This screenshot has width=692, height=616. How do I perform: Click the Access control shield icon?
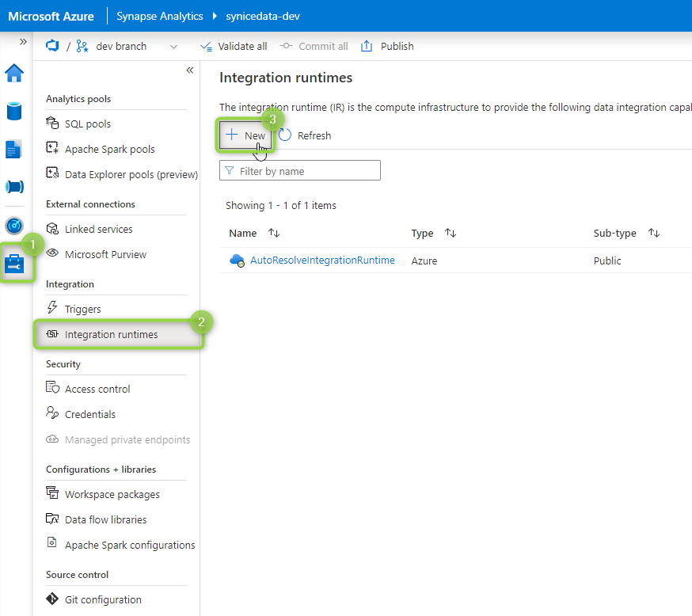click(x=52, y=387)
